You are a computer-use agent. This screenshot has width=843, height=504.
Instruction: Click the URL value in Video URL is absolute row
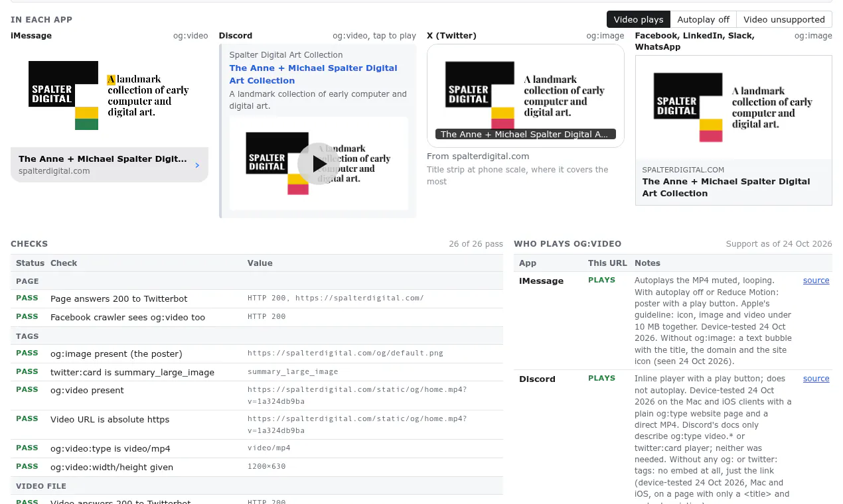click(357, 424)
